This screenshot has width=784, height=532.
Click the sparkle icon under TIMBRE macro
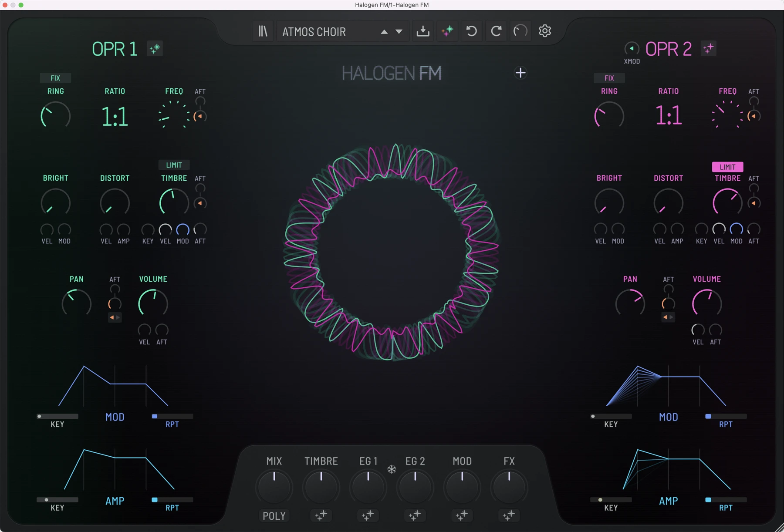(x=321, y=515)
